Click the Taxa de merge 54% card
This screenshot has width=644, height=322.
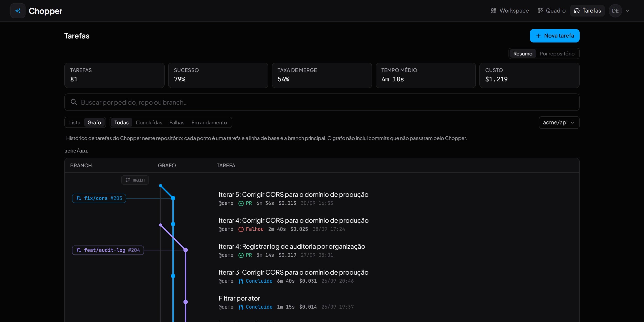(322, 75)
